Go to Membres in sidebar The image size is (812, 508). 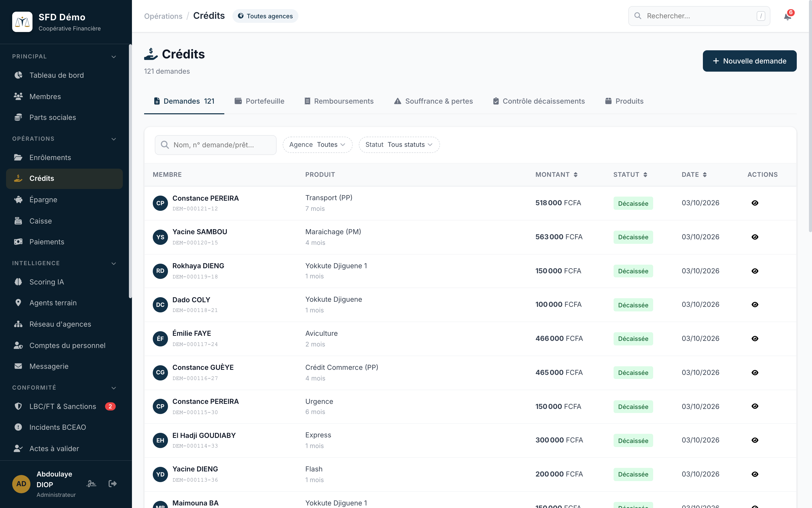[x=64, y=97]
